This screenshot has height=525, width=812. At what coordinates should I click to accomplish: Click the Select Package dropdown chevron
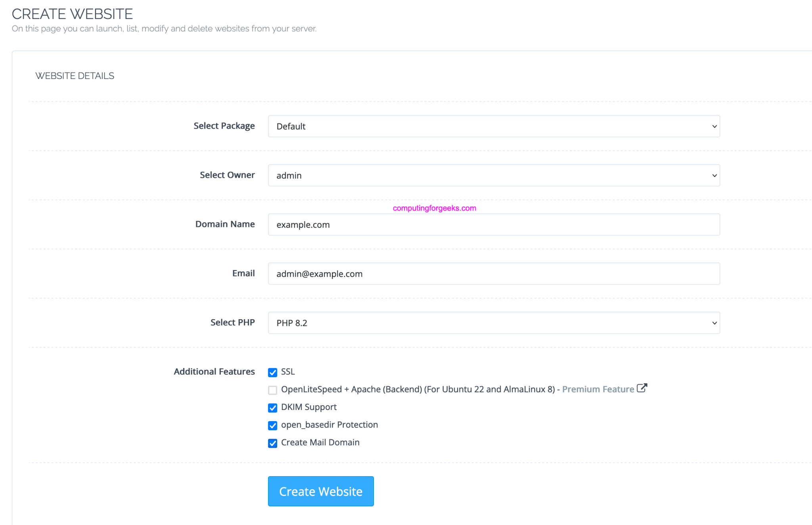point(714,126)
